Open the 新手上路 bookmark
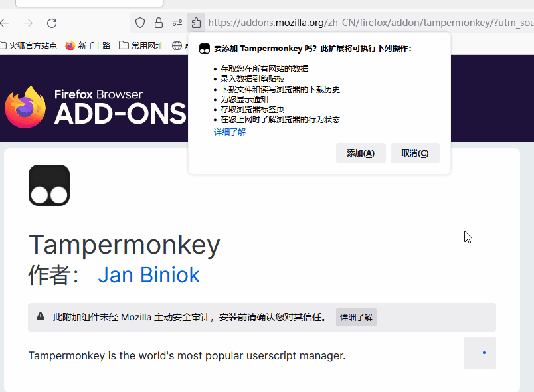The width and height of the screenshot is (534, 392). (x=88, y=45)
